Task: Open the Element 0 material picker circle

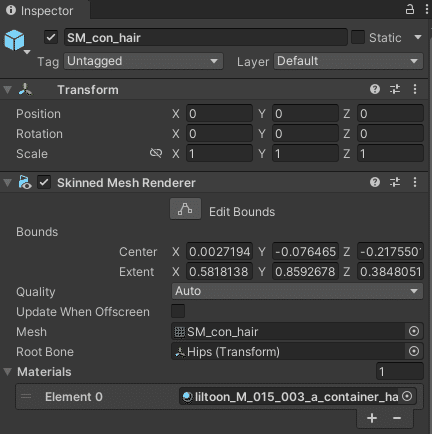Action: pos(407,396)
